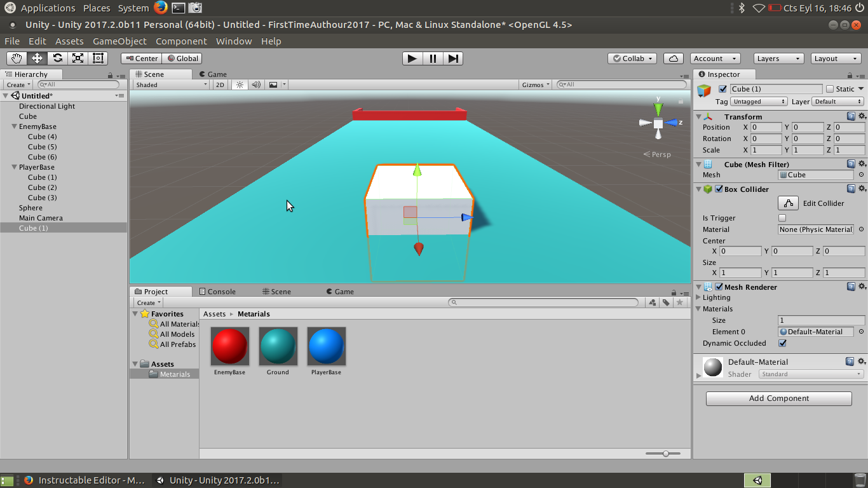Open the Transform component gear menu
This screenshot has height=488, width=868.
pyautogui.click(x=862, y=116)
